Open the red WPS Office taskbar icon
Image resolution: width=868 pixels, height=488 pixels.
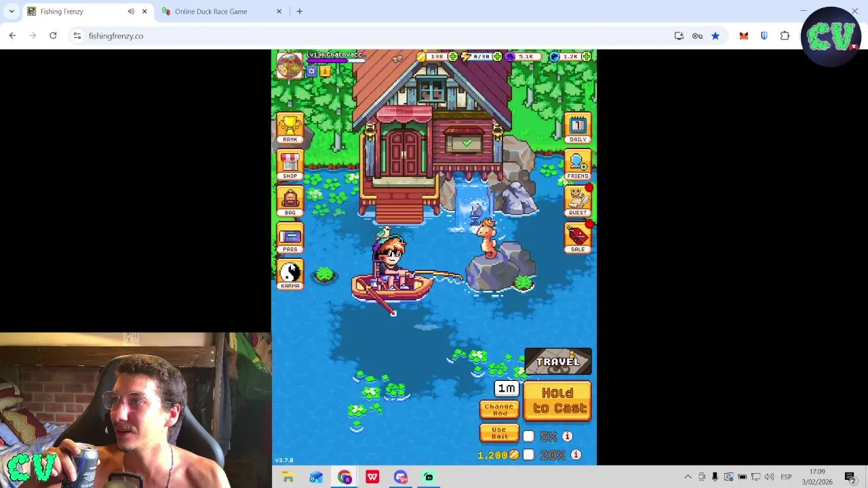point(372,477)
